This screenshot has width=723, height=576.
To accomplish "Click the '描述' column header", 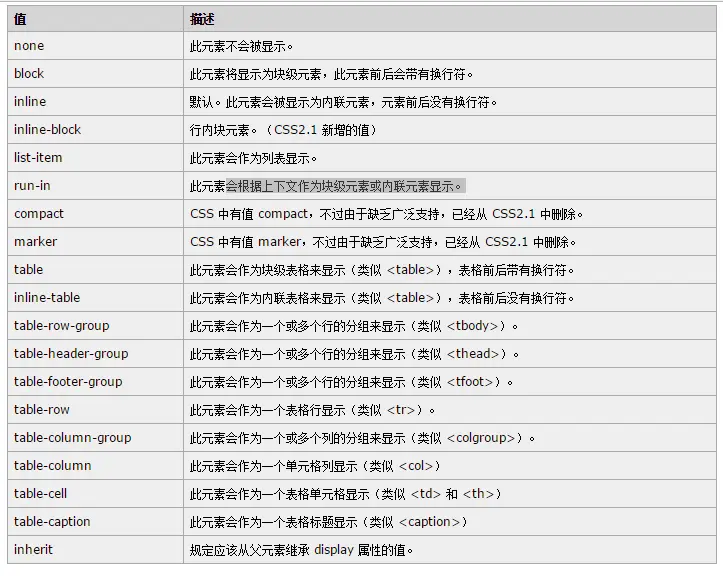I will 450,19.
